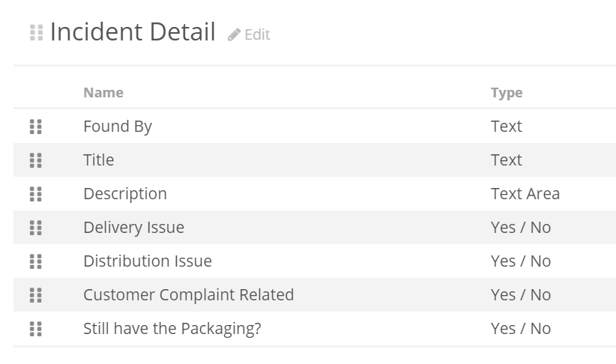
Task: Click the pencil icon next to Edit
Action: 234,34
